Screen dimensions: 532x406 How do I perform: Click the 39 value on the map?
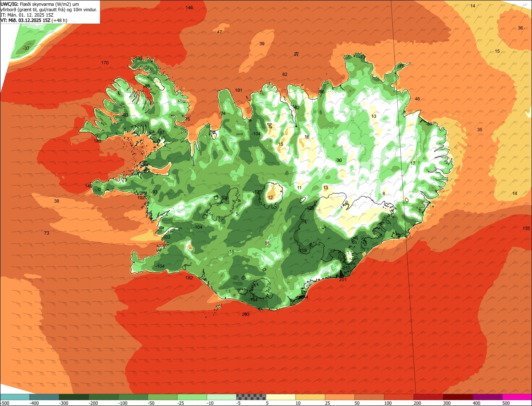[x=262, y=44]
